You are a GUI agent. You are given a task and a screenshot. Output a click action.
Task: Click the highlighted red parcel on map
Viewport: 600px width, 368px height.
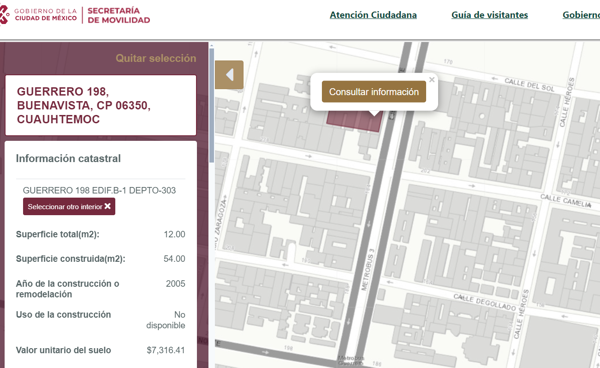354,121
